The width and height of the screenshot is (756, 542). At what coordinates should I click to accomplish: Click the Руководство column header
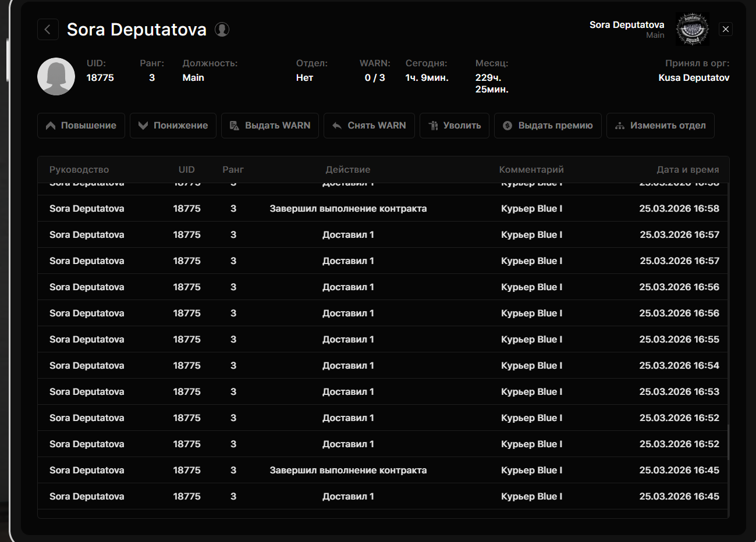tap(79, 170)
